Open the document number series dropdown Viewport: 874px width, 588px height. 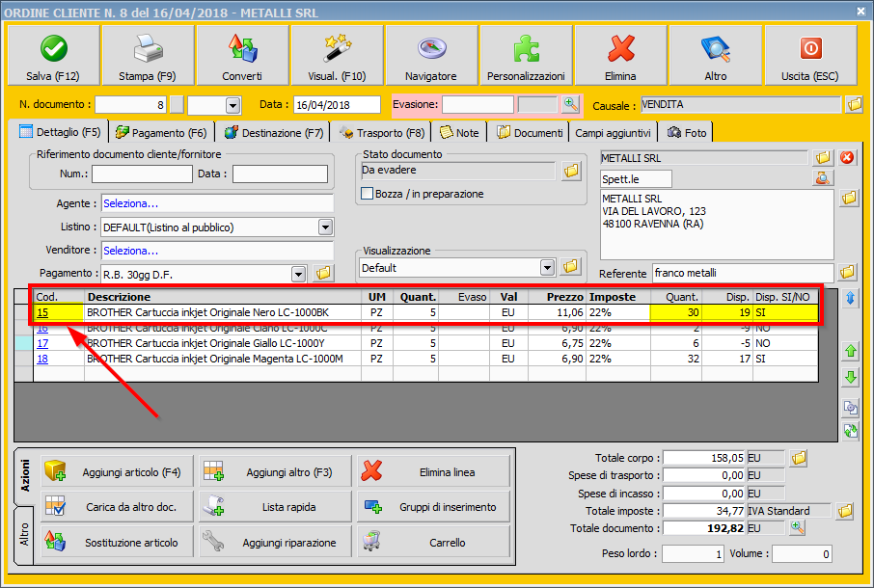click(233, 105)
